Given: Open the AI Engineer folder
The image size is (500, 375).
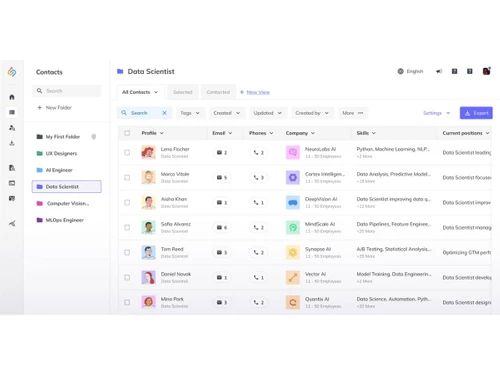Looking at the screenshot, I should click(x=67, y=170).
